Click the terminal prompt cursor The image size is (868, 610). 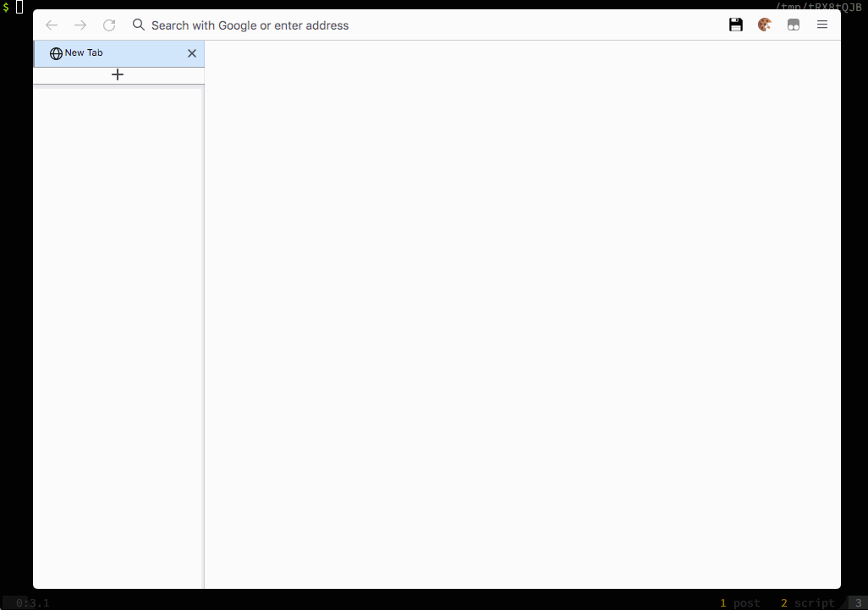[19, 8]
